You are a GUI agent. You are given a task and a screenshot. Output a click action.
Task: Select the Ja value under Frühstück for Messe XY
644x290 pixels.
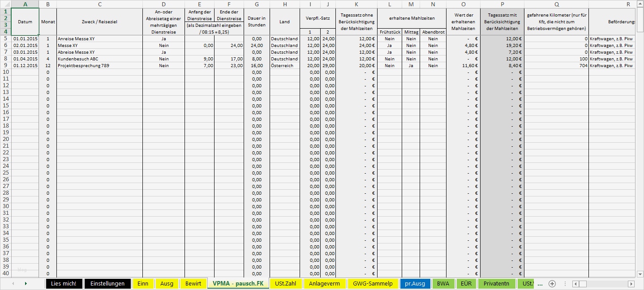click(x=390, y=45)
